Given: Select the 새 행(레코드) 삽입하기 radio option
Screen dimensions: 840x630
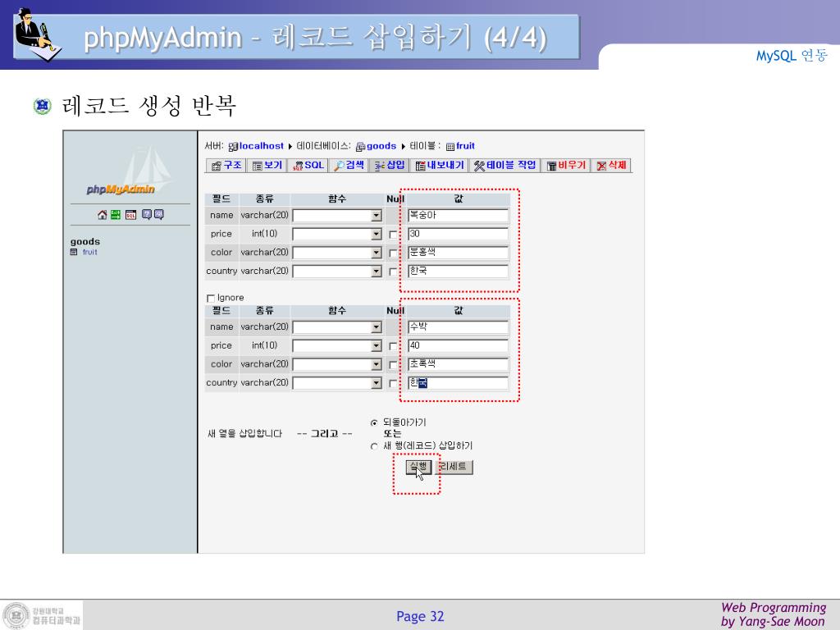Looking at the screenshot, I should (374, 446).
